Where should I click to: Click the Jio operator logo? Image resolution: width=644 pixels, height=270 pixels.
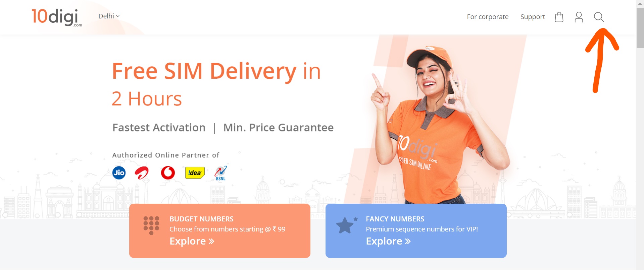pos(119,173)
